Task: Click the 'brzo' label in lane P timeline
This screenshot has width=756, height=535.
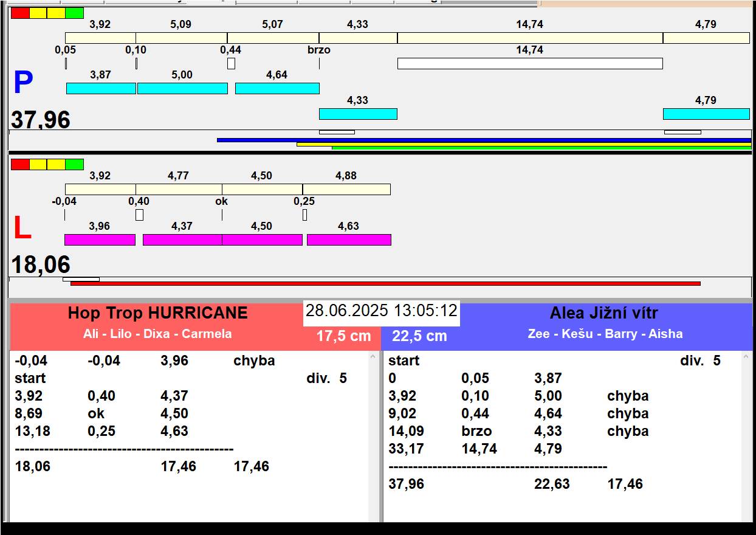Action: [x=319, y=50]
